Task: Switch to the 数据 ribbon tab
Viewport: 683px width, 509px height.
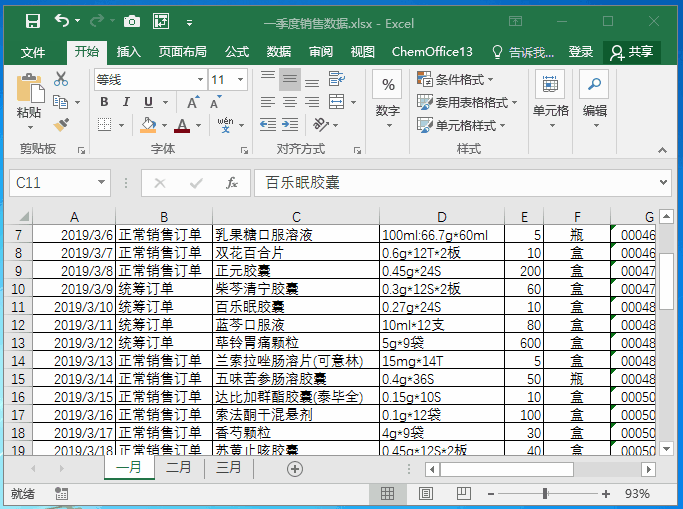Action: click(279, 52)
